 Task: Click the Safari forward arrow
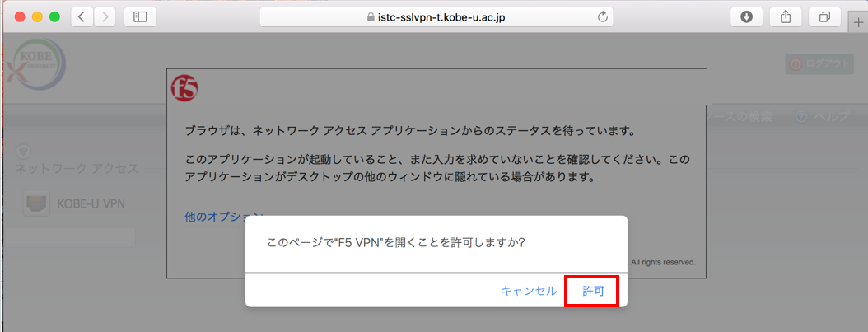104,16
